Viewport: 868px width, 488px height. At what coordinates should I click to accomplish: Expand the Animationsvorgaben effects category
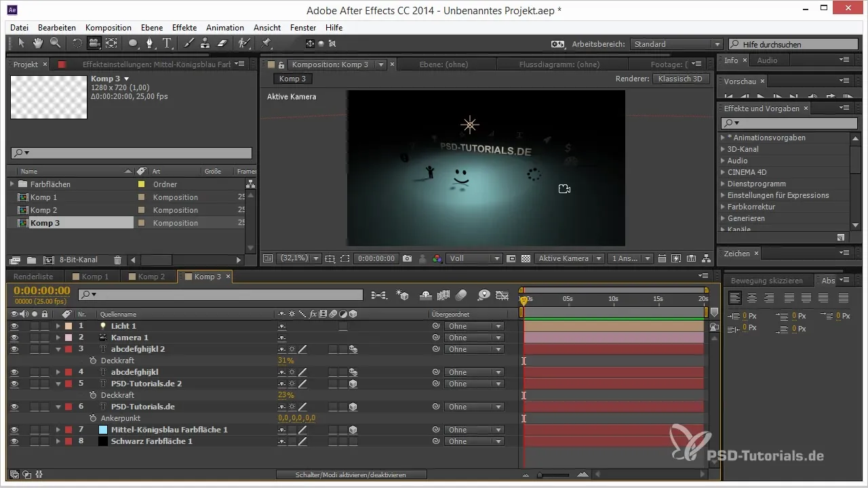pyautogui.click(x=723, y=138)
